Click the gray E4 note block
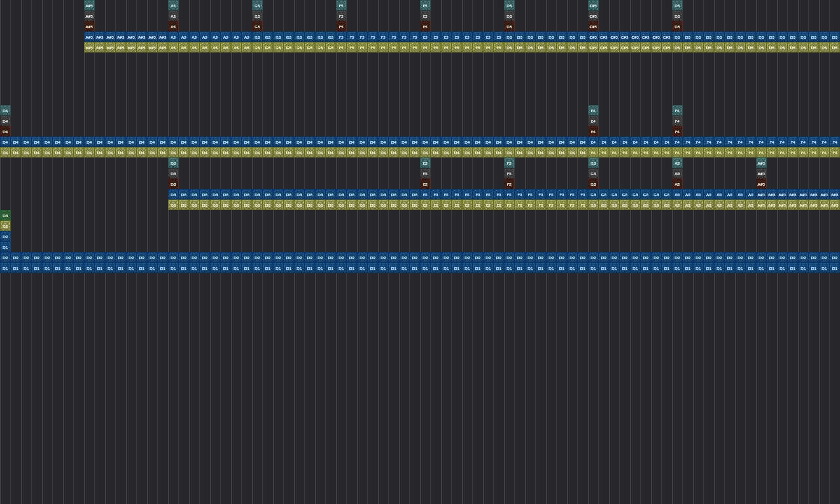 click(593, 121)
